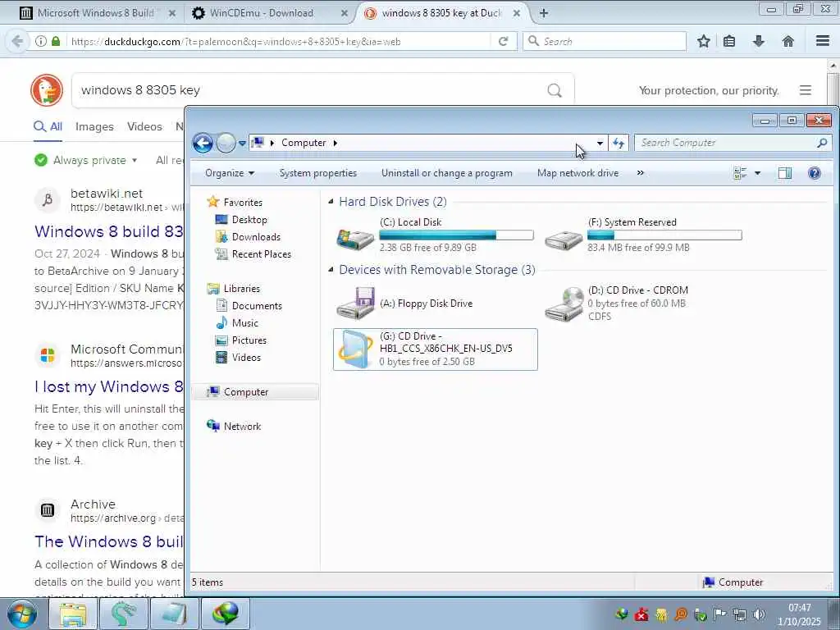Viewport: 840px width, 630px height.
Task: Select Libraries in navigation pane
Action: click(242, 289)
